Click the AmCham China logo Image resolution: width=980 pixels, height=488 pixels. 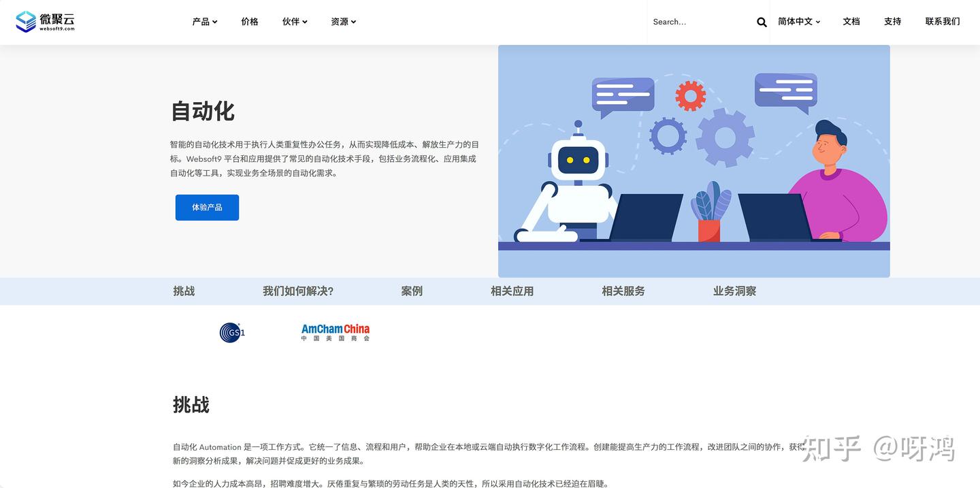pyautogui.click(x=335, y=332)
